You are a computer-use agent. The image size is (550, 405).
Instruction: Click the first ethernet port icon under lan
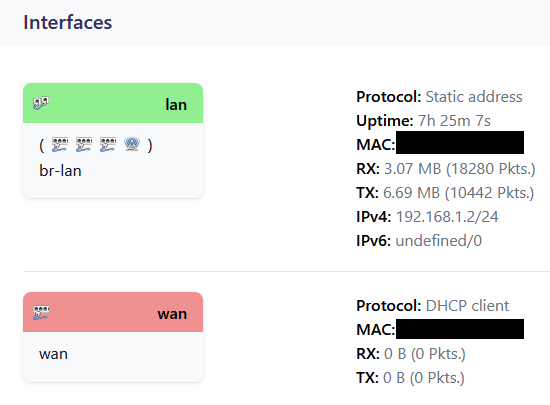click(x=60, y=144)
